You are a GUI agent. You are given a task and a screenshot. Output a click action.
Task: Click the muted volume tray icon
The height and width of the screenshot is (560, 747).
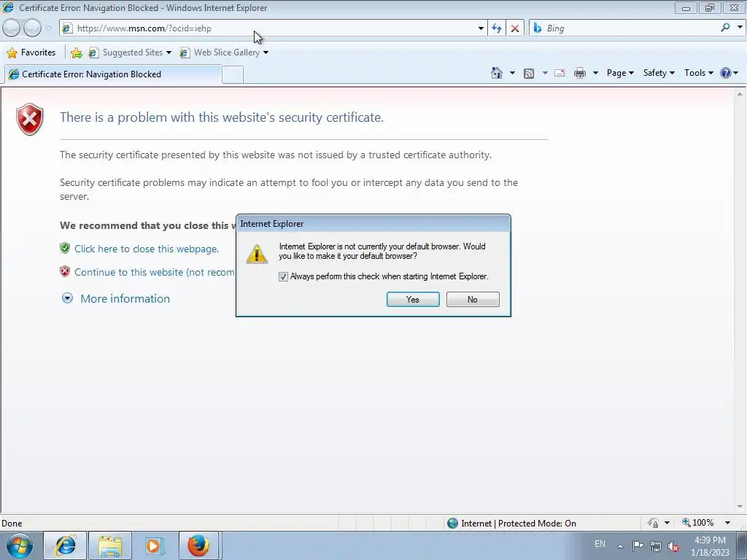[673, 546]
